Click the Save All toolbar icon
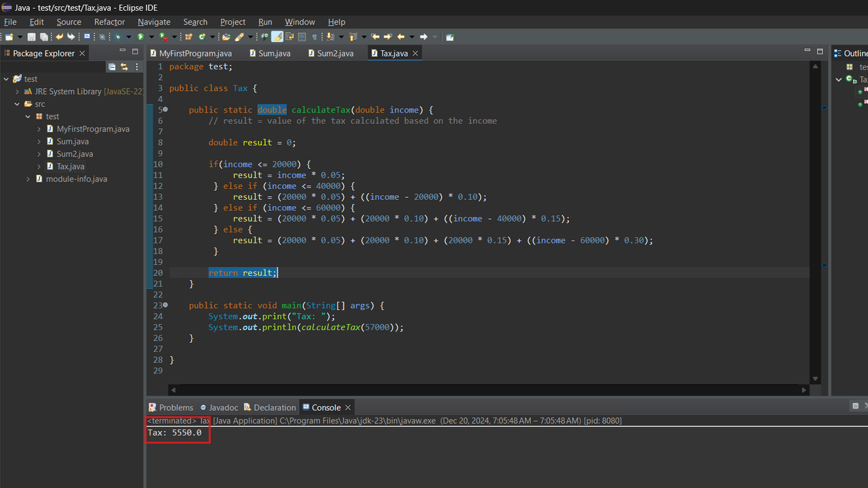 coord(44,37)
